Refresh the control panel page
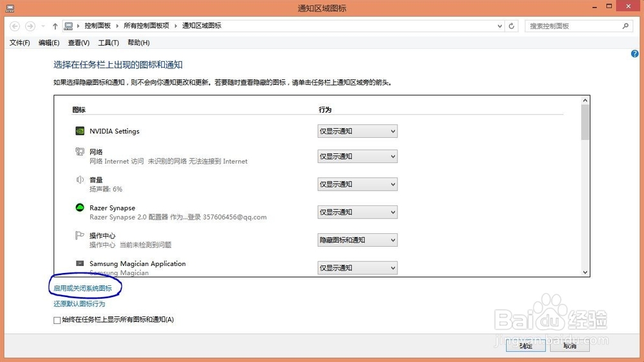 [x=511, y=26]
